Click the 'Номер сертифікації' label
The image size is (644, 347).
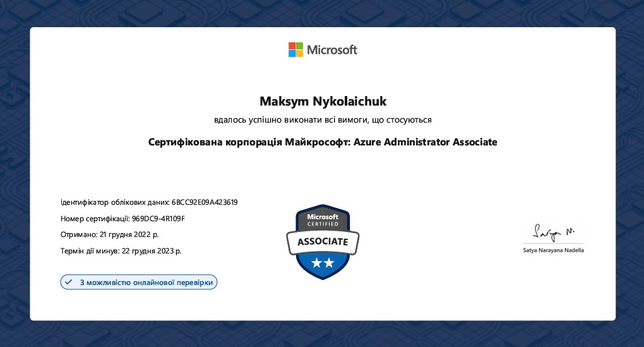click(x=95, y=219)
